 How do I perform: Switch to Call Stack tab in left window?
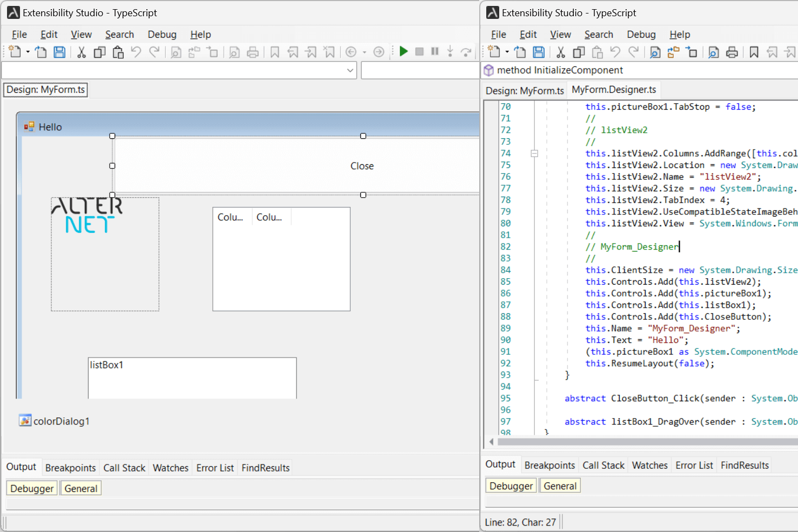(124, 468)
